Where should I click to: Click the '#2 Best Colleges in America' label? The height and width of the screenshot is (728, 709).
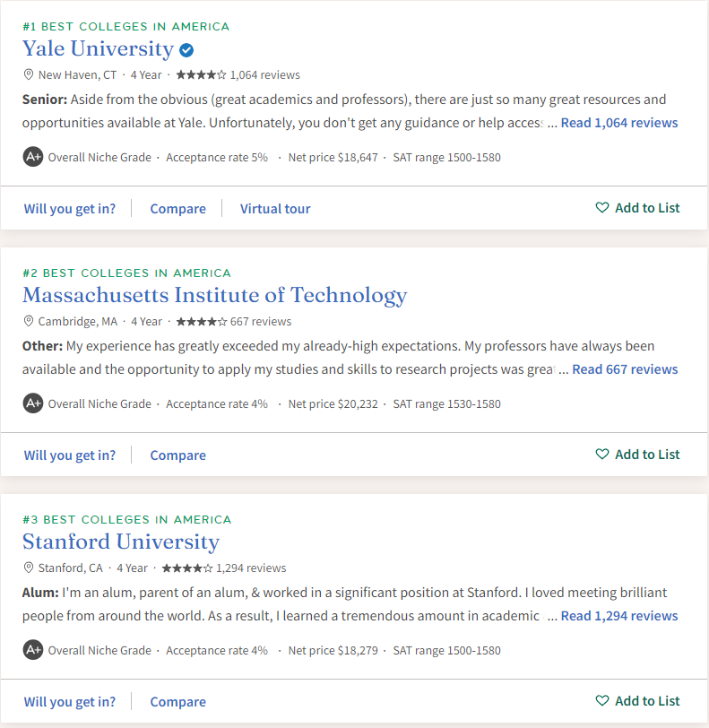pos(126,273)
